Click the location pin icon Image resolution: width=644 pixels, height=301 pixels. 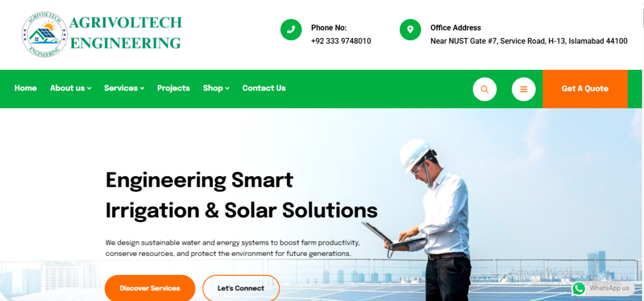[x=410, y=30]
